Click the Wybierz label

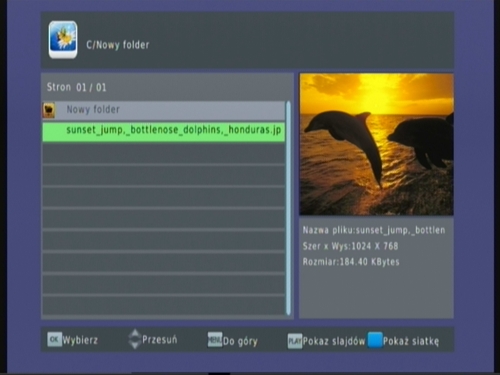click(x=80, y=340)
